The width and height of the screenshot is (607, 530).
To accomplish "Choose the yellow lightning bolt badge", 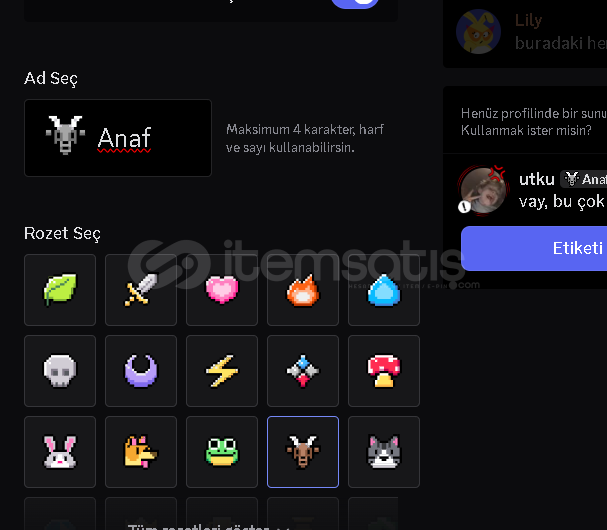I will coord(222,371).
